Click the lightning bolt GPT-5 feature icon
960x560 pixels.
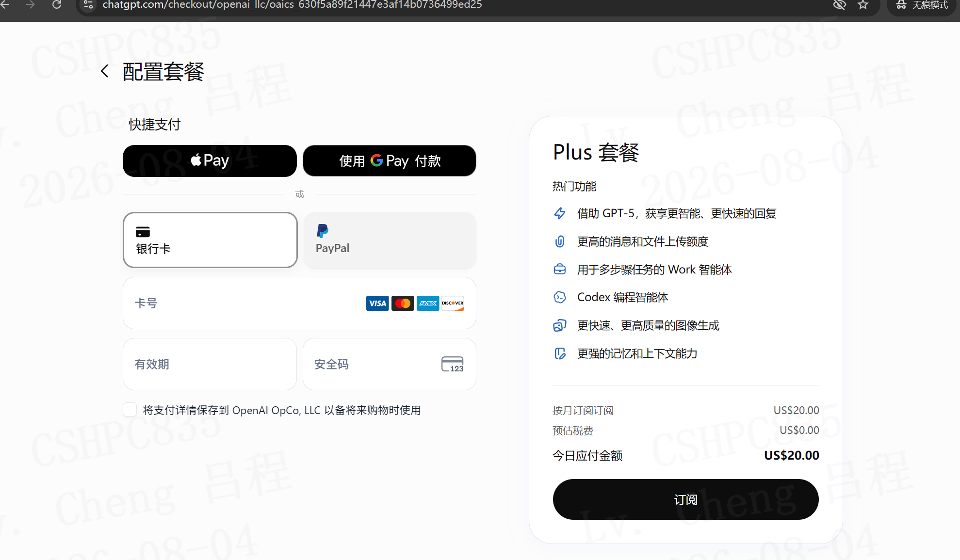[560, 213]
